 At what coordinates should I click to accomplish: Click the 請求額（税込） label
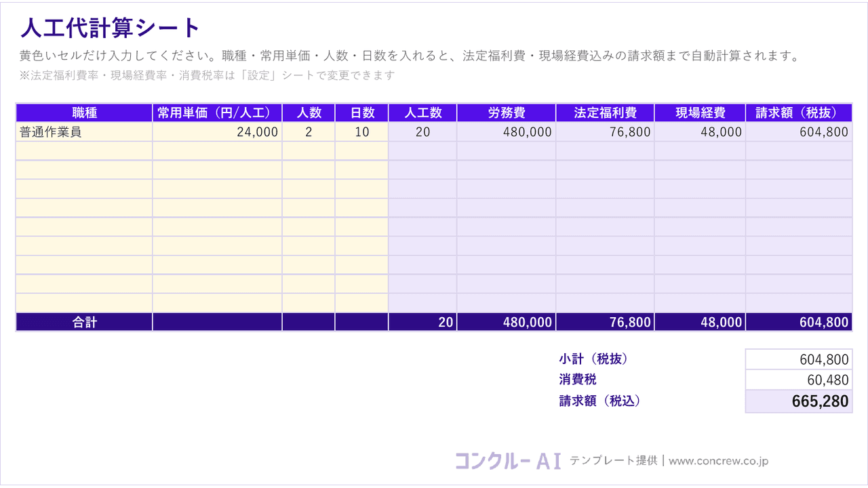pyautogui.click(x=599, y=401)
